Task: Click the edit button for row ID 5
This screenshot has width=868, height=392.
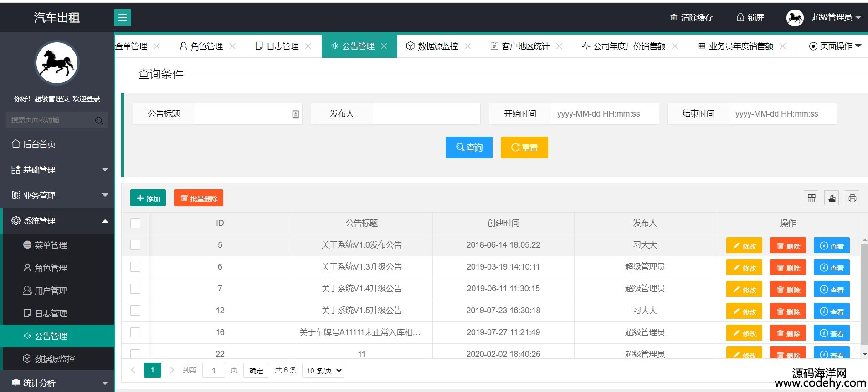Action: coord(744,245)
